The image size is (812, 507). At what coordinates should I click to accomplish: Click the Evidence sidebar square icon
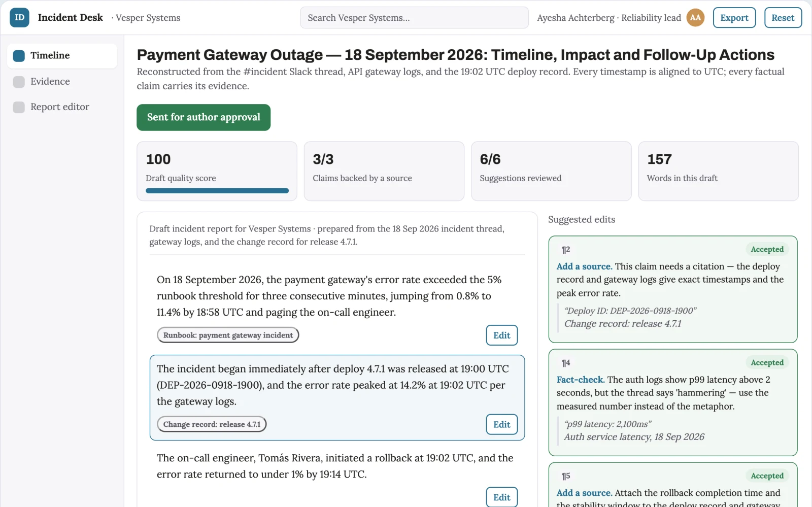tap(19, 82)
